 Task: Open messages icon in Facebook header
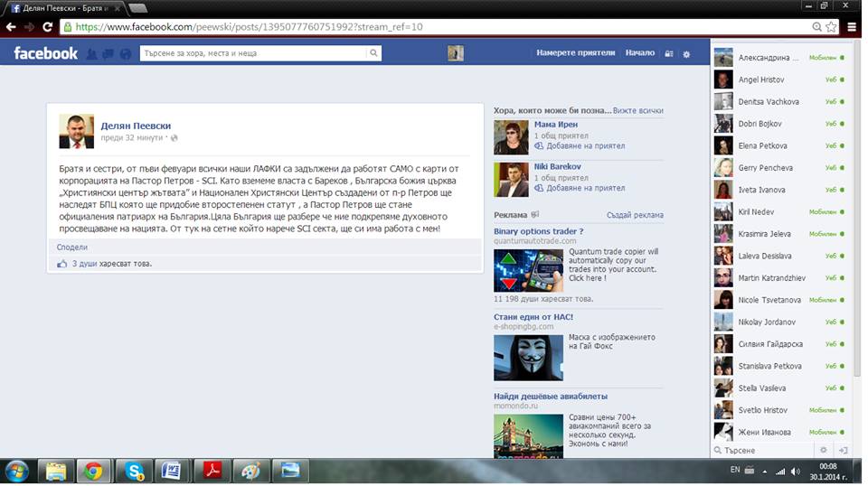108,53
